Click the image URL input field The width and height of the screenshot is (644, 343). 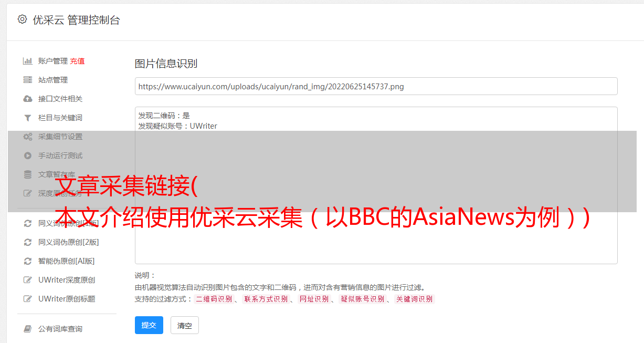coord(376,86)
